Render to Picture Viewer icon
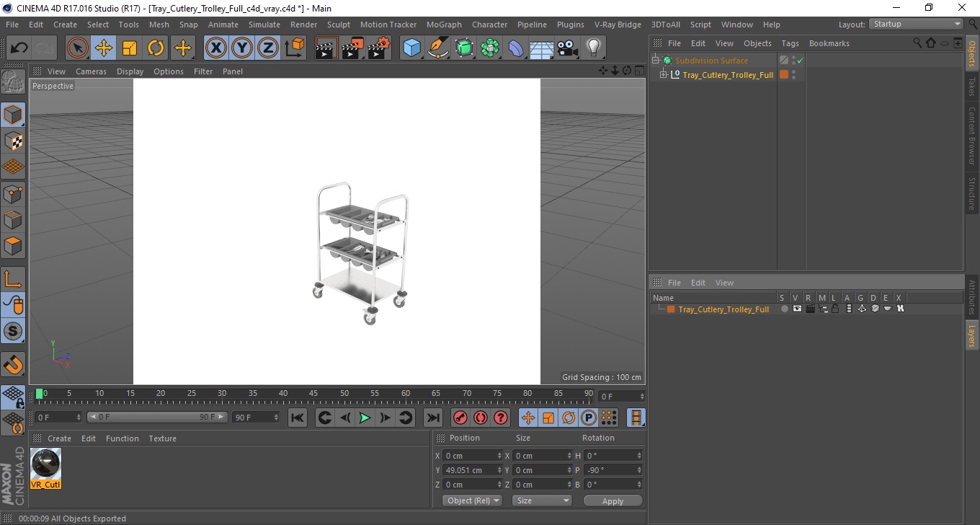The height and width of the screenshot is (525, 980). (x=353, y=48)
